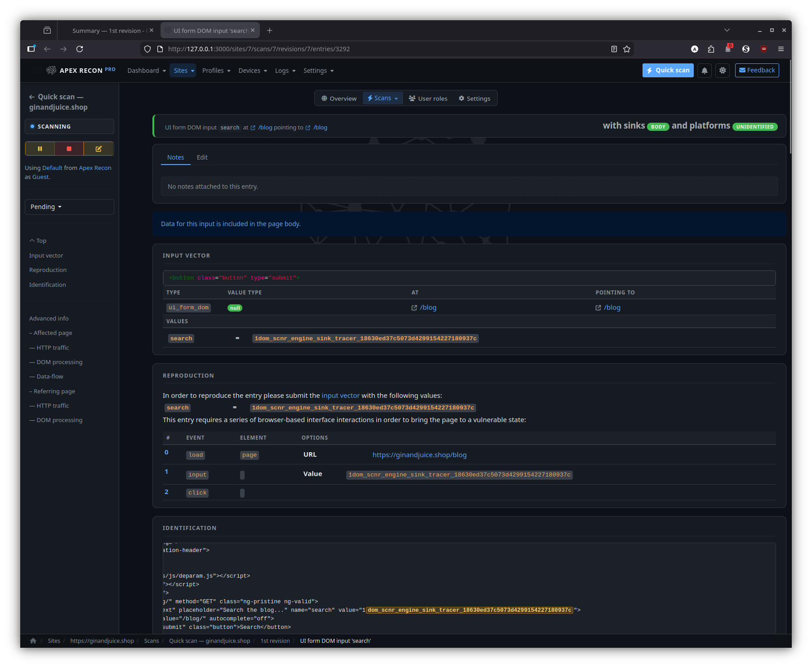Click the Scans breadcrumb link

(152, 641)
